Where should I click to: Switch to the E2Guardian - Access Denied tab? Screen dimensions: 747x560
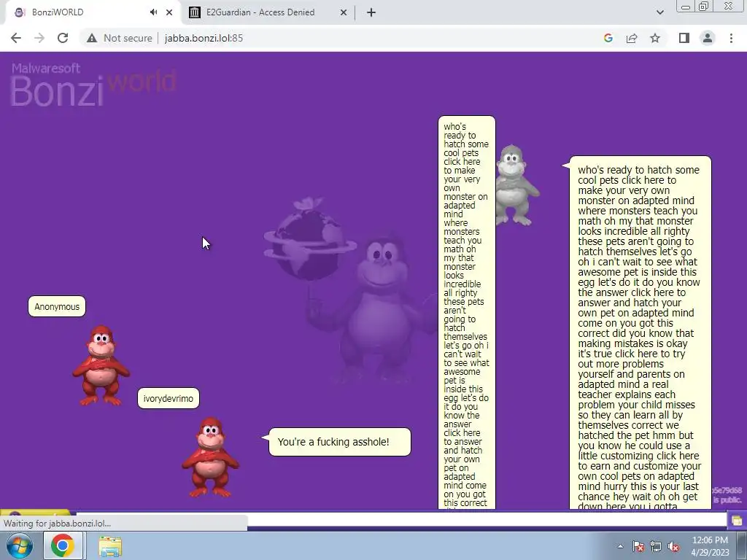tap(260, 12)
